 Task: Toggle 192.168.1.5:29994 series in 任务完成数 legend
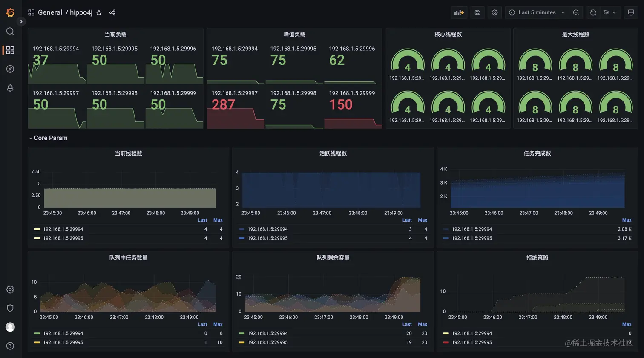472,229
